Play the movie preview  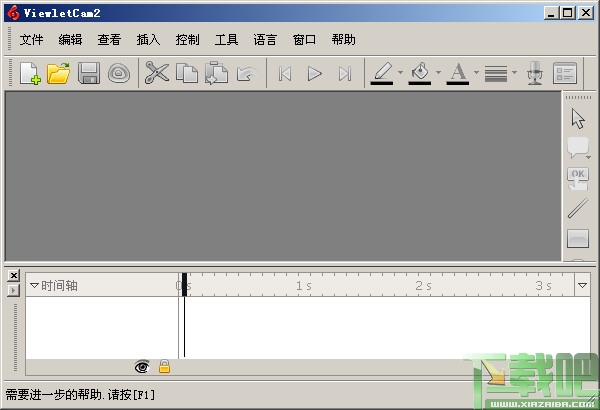click(315, 74)
